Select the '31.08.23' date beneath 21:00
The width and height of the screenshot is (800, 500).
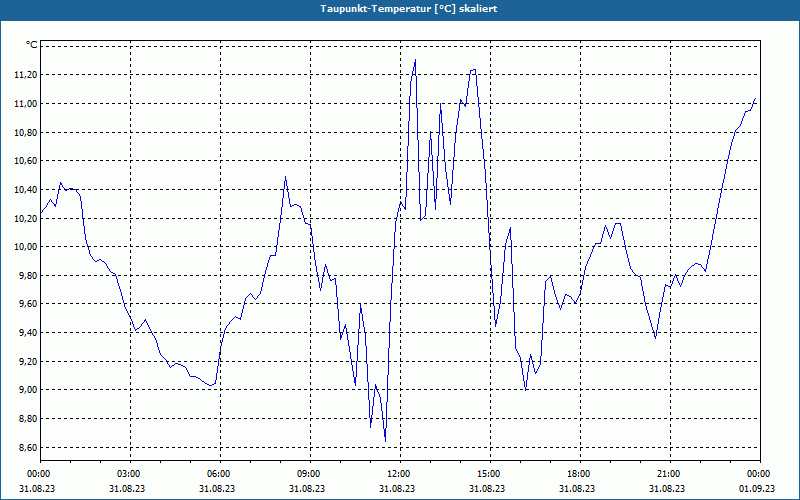667,488
